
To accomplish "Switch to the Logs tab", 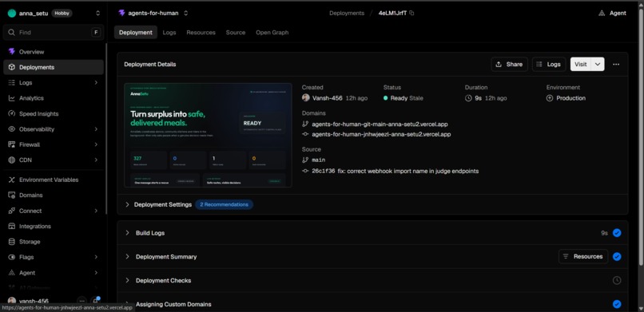I will pos(169,33).
